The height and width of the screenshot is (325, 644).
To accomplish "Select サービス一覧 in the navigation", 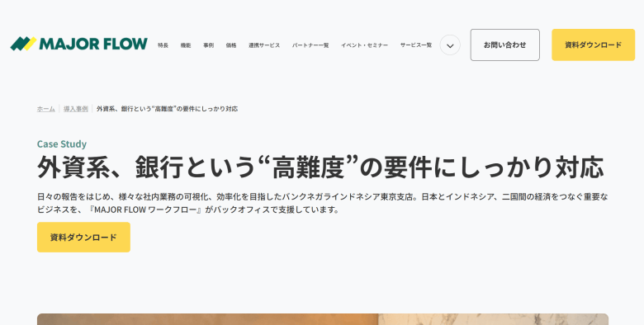I will click(x=416, y=45).
